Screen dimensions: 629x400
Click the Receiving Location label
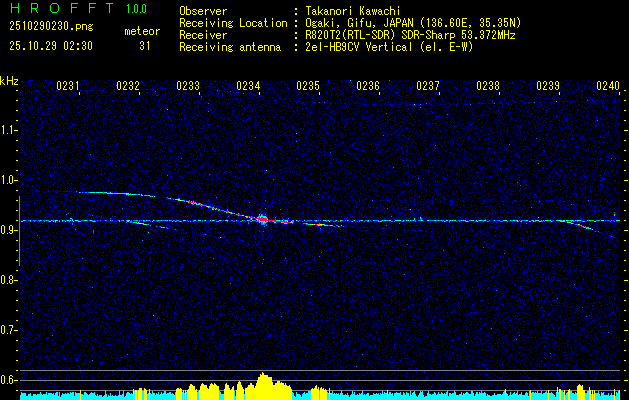point(233,23)
